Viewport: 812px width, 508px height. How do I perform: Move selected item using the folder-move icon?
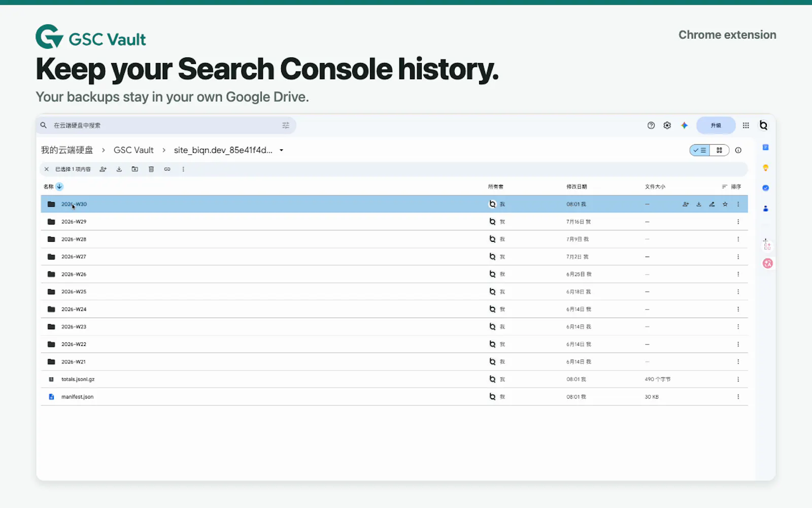135,169
